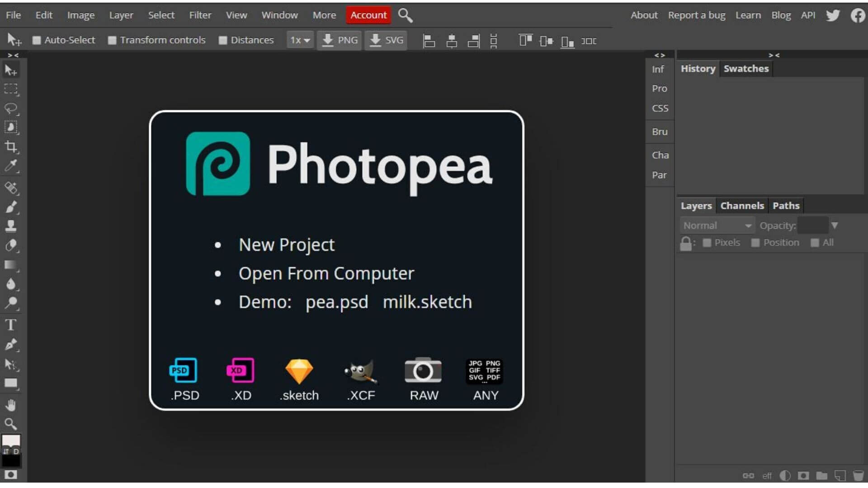Screen dimensions: 868x488
Task: Click the foreground color swatch
Action: click(11, 441)
